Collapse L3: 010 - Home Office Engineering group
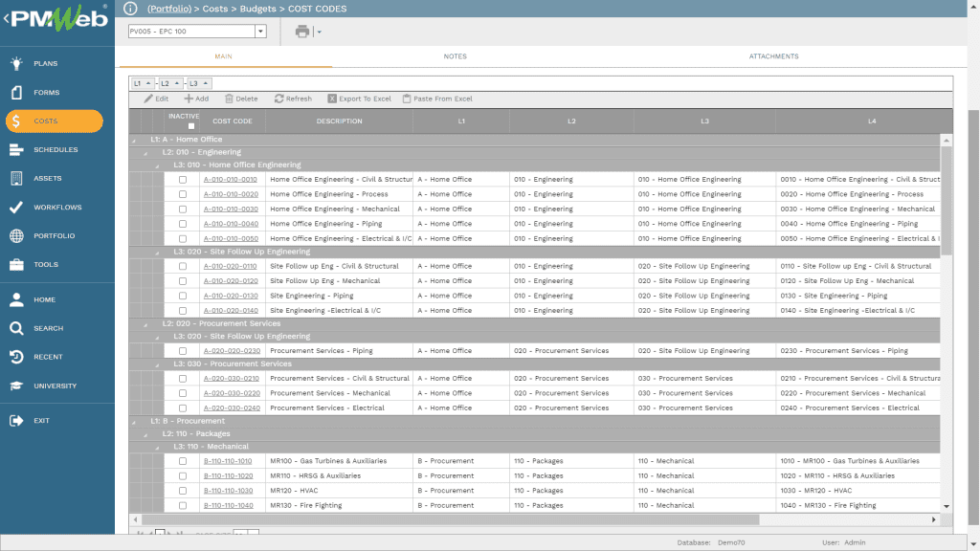The width and height of the screenshot is (980, 551). [158, 166]
